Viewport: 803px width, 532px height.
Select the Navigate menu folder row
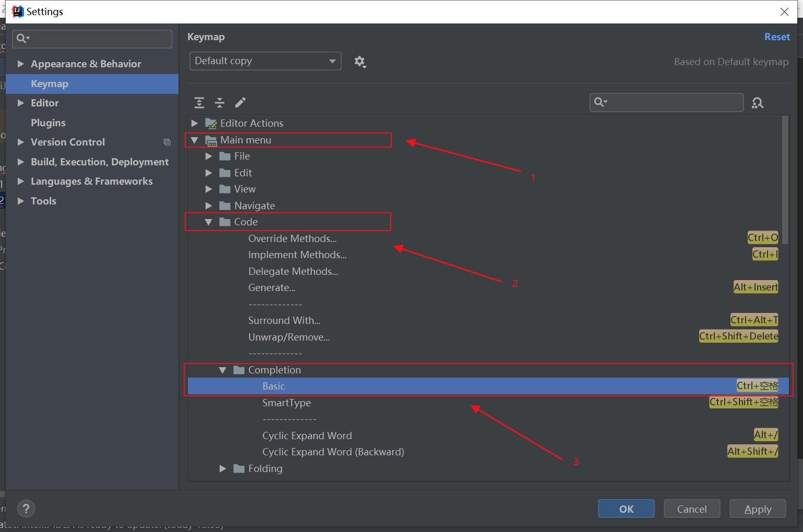coord(255,206)
